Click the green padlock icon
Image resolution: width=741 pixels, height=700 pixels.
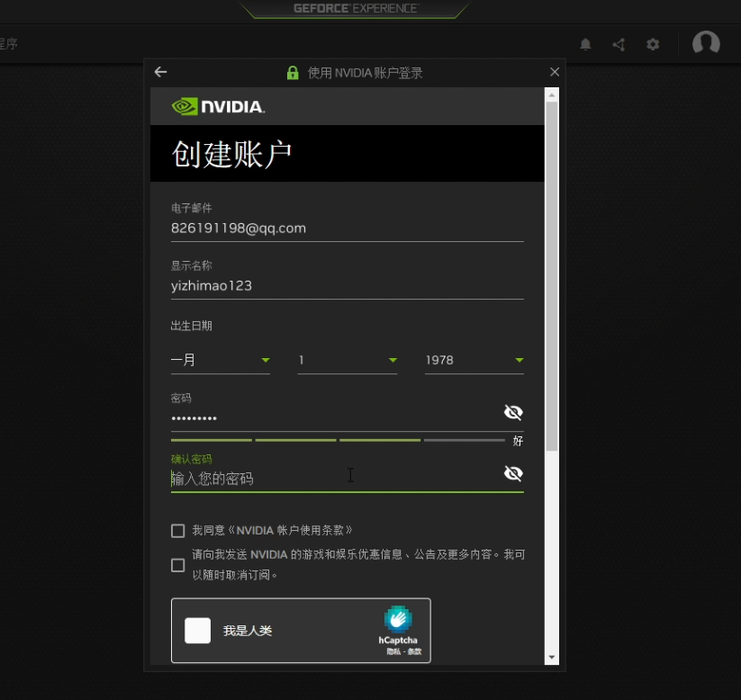point(293,73)
